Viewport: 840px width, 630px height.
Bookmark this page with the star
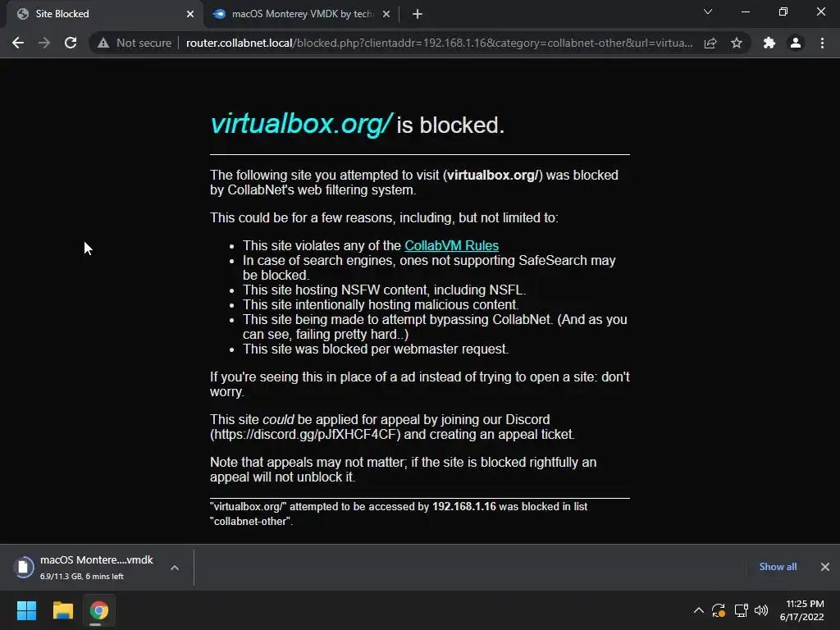point(737,43)
